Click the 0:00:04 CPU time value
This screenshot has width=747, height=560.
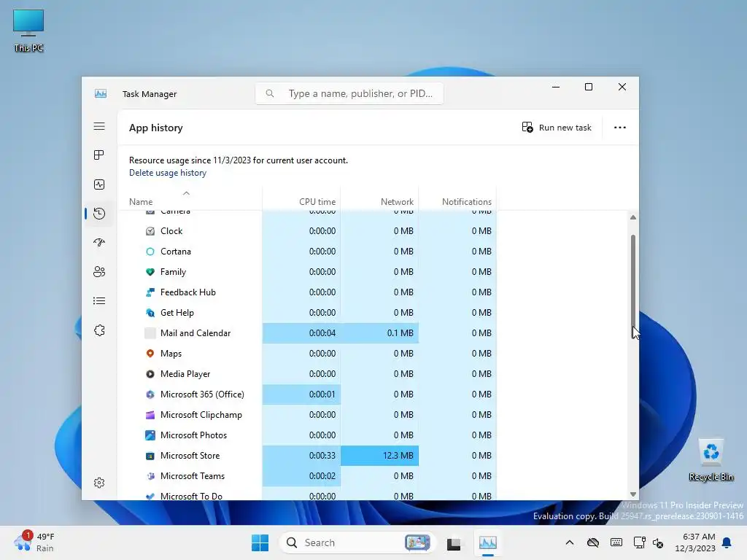322,333
